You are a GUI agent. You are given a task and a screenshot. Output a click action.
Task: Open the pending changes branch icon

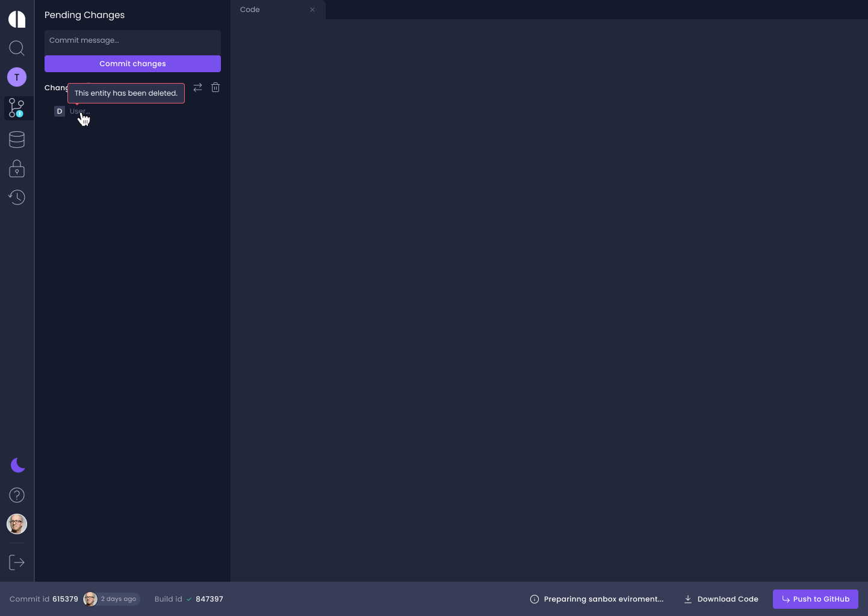(x=17, y=108)
